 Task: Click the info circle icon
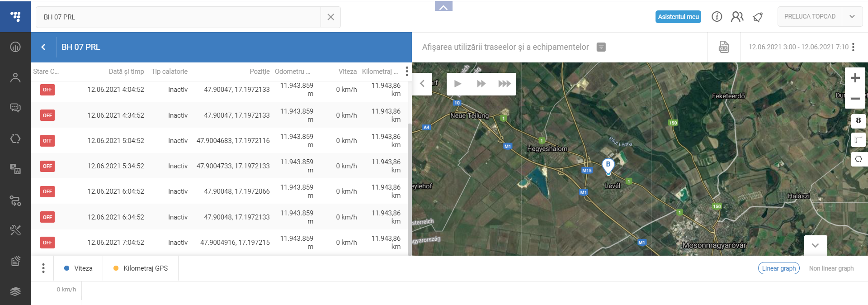point(717,17)
